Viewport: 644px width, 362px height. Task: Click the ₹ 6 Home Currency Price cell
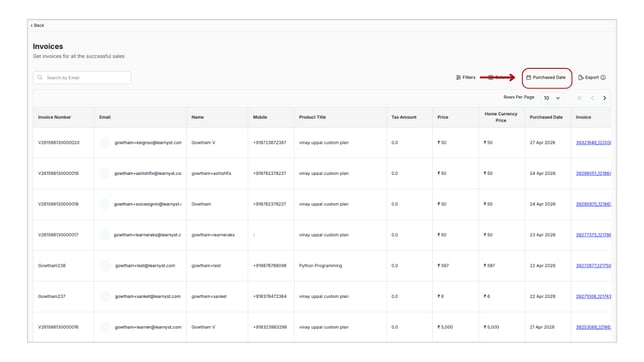click(x=487, y=296)
